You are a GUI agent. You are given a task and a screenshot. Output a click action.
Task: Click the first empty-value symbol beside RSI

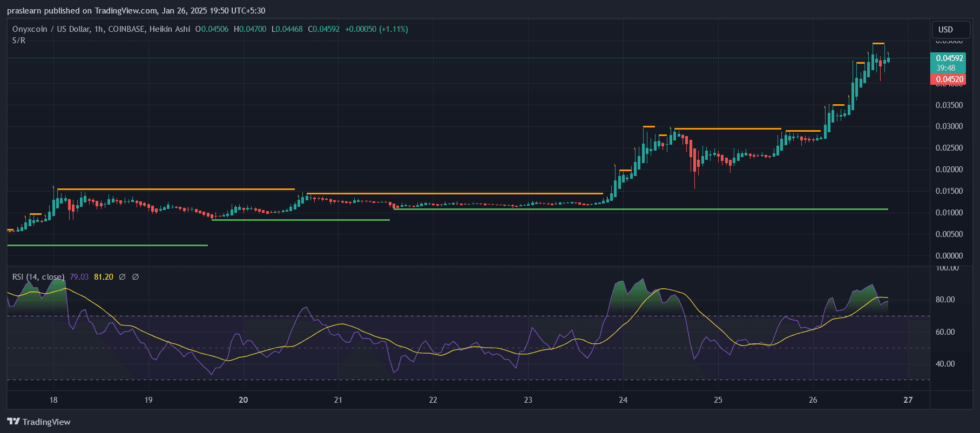(x=122, y=277)
